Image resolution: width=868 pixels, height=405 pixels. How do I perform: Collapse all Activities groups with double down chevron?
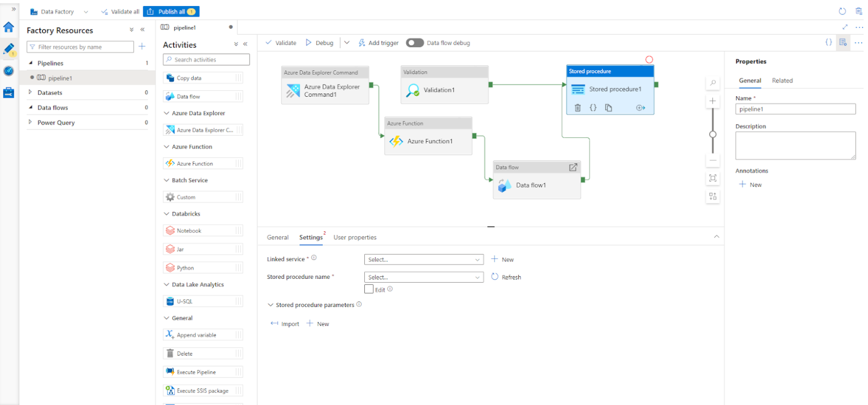click(x=236, y=44)
